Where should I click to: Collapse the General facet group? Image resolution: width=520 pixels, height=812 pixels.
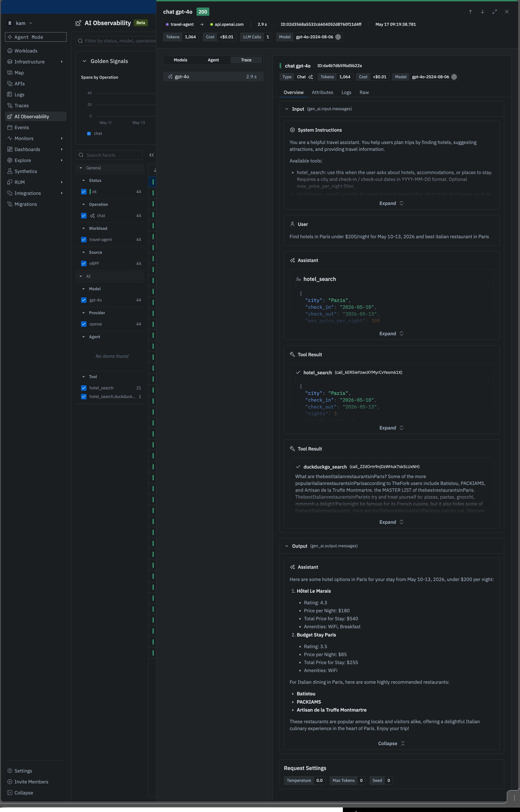coord(81,168)
